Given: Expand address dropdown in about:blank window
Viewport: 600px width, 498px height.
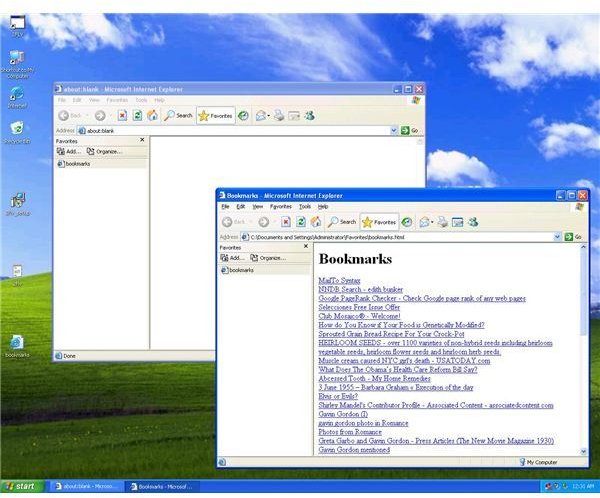Looking at the screenshot, I should pos(394,131).
